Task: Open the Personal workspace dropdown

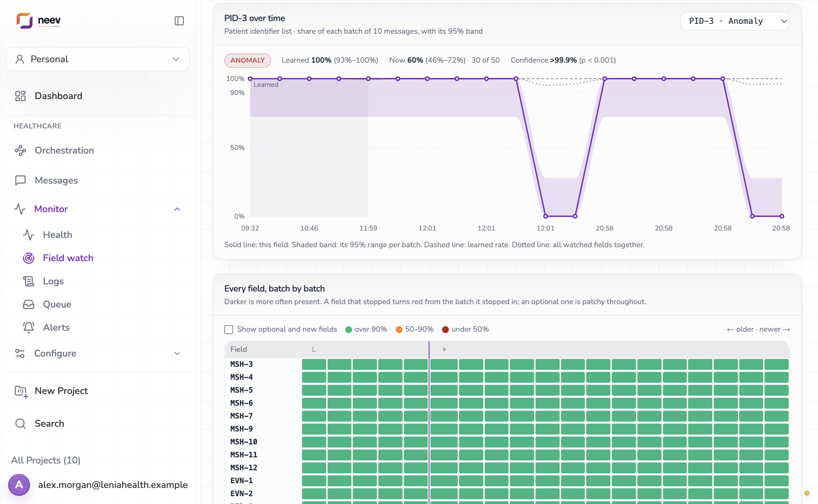Action: (98, 59)
